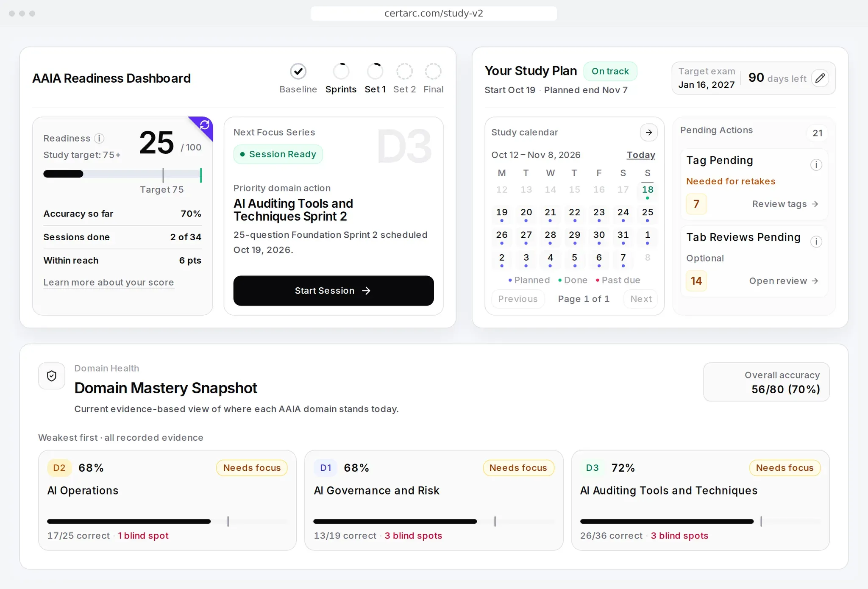Click the D3 domain badge
The height and width of the screenshot is (589, 868).
592,468
